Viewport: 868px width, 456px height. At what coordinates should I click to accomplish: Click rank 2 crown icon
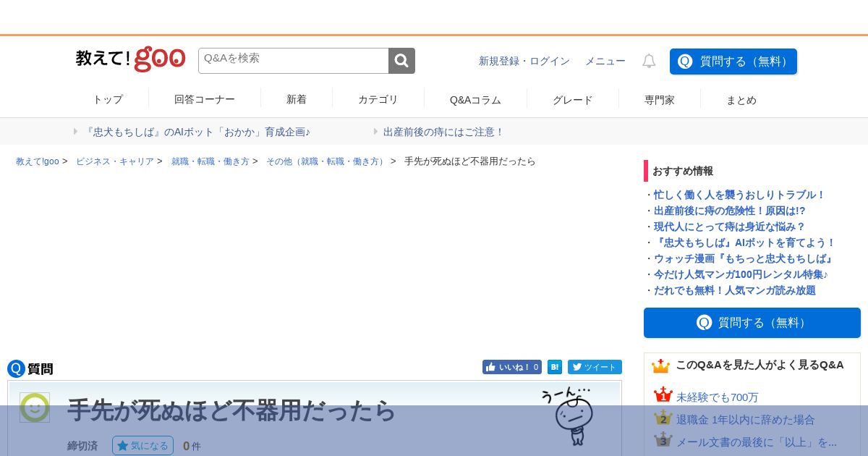(663, 418)
